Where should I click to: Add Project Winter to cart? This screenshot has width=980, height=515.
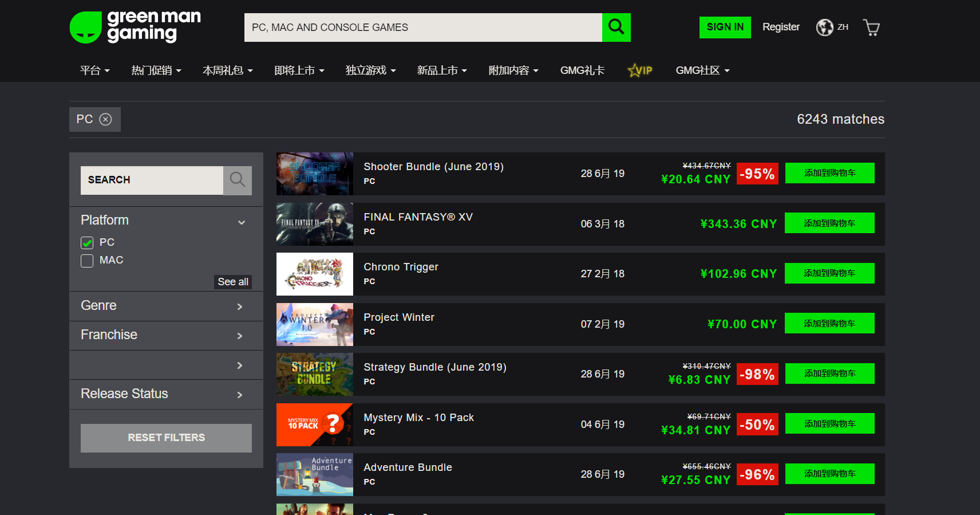coord(829,324)
